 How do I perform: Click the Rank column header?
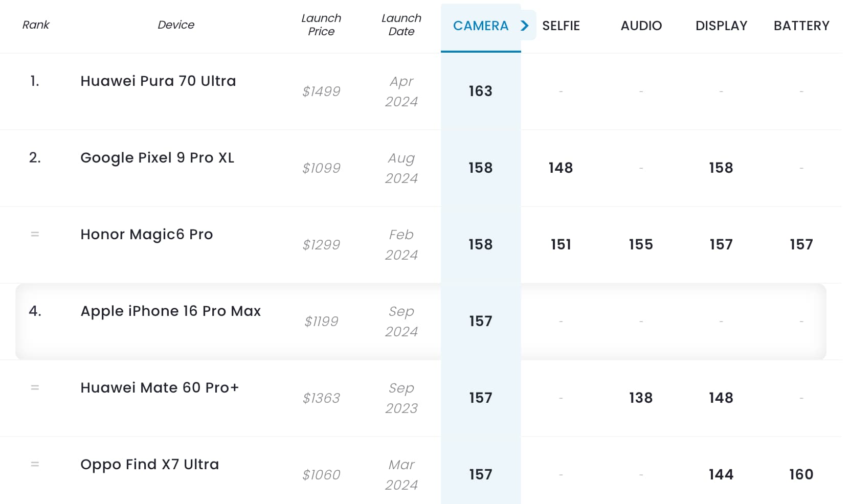[x=36, y=25]
